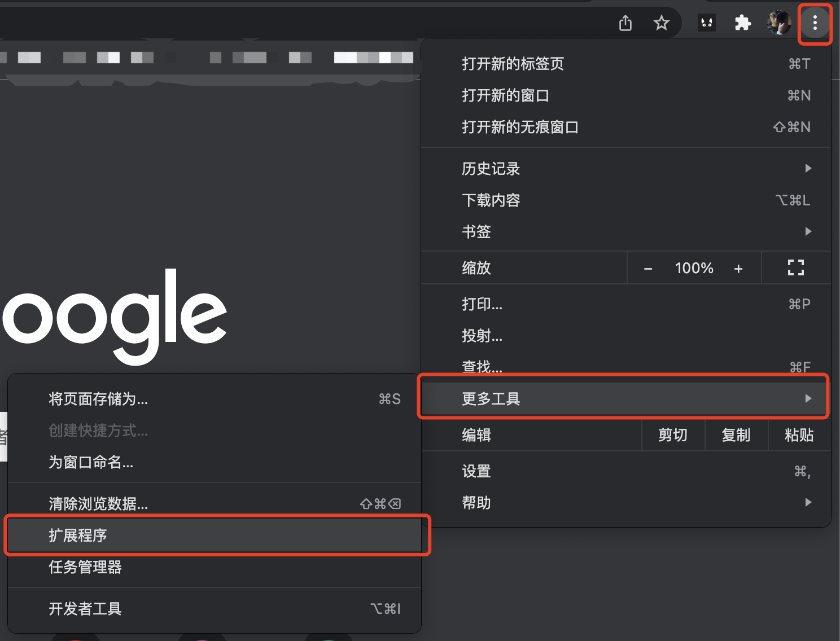Expand 更多工具 more tools submenu
Viewport: 840px width, 641px height.
[x=626, y=398]
